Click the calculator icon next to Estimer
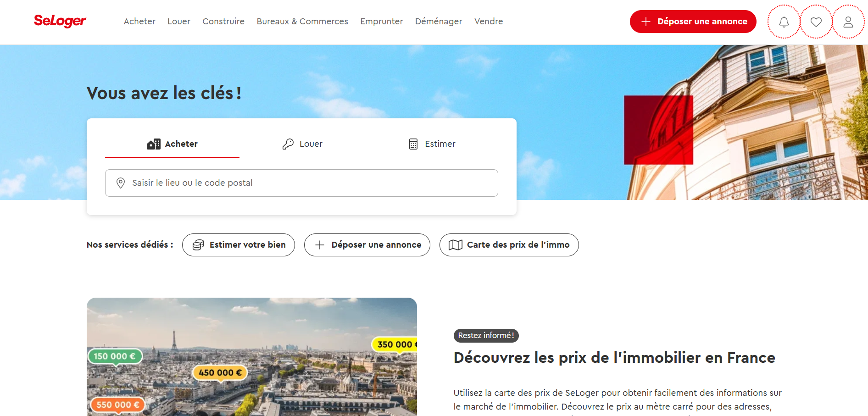 point(413,144)
